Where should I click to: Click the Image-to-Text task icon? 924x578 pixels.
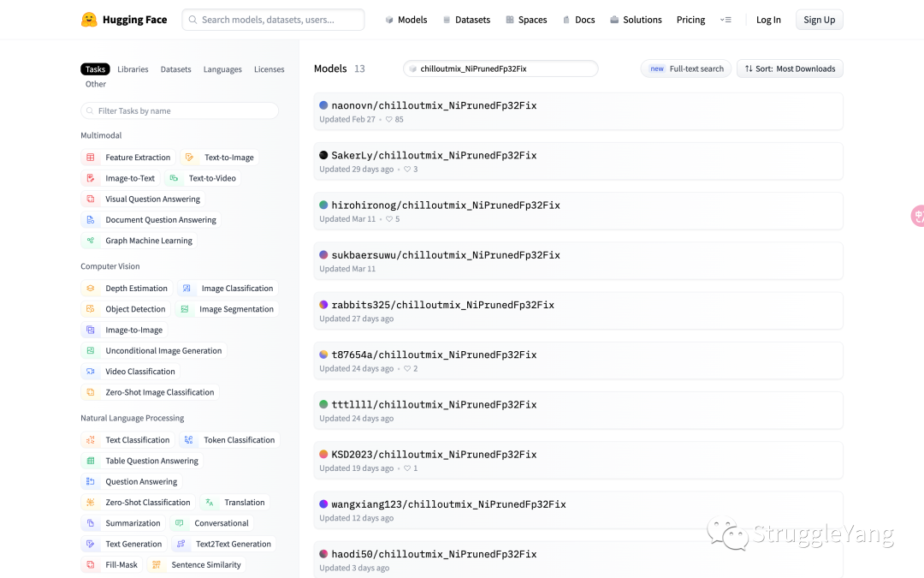pyautogui.click(x=90, y=178)
